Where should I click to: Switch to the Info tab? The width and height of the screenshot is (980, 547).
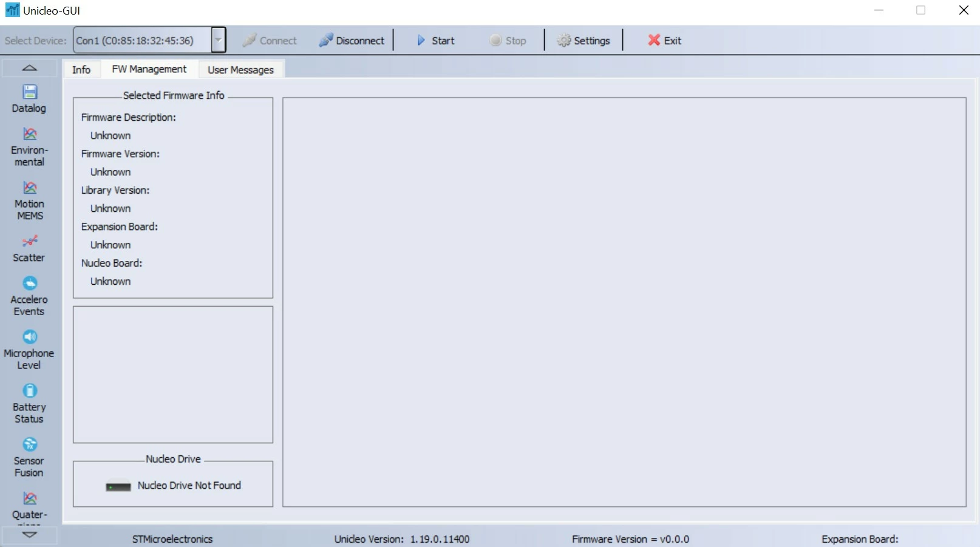[x=81, y=70]
